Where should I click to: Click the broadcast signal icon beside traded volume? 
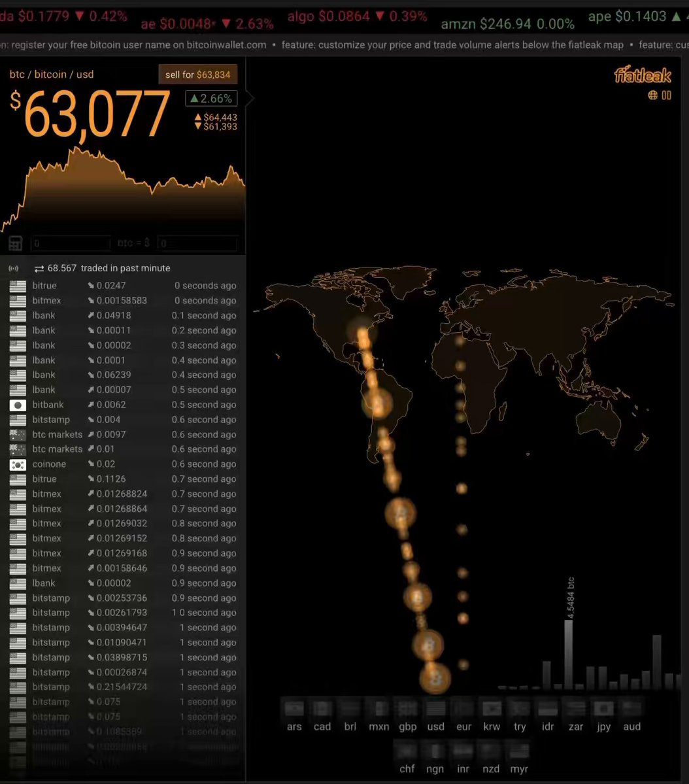[14, 269]
